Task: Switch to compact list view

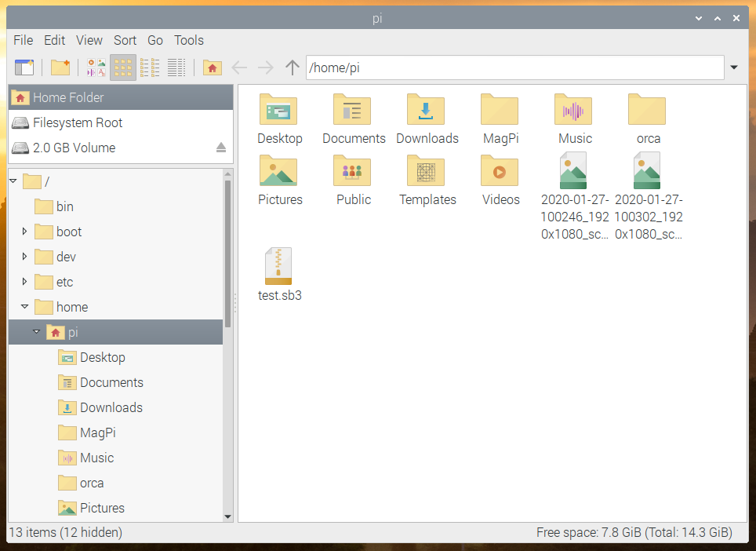Action: click(x=150, y=68)
